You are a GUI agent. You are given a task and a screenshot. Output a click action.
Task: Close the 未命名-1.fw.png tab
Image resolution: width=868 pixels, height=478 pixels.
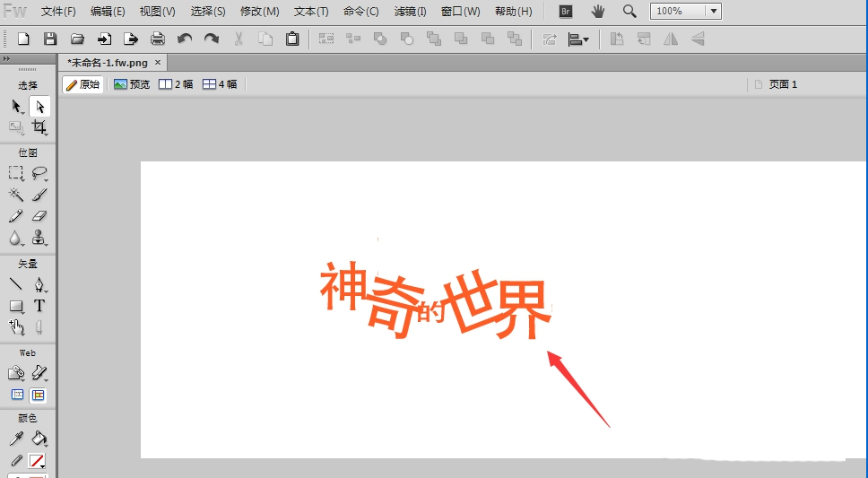pyautogui.click(x=158, y=63)
